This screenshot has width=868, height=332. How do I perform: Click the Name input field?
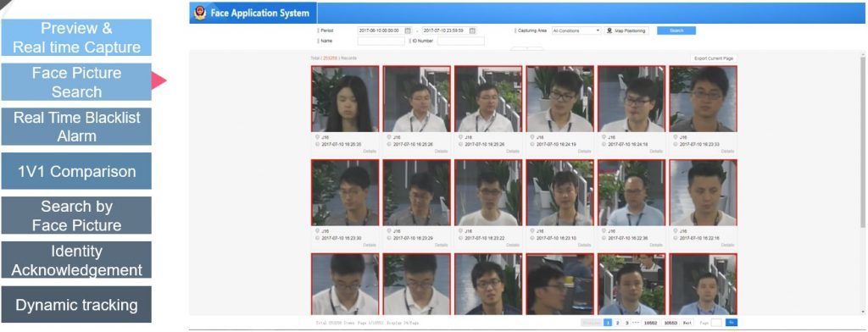[x=381, y=41]
